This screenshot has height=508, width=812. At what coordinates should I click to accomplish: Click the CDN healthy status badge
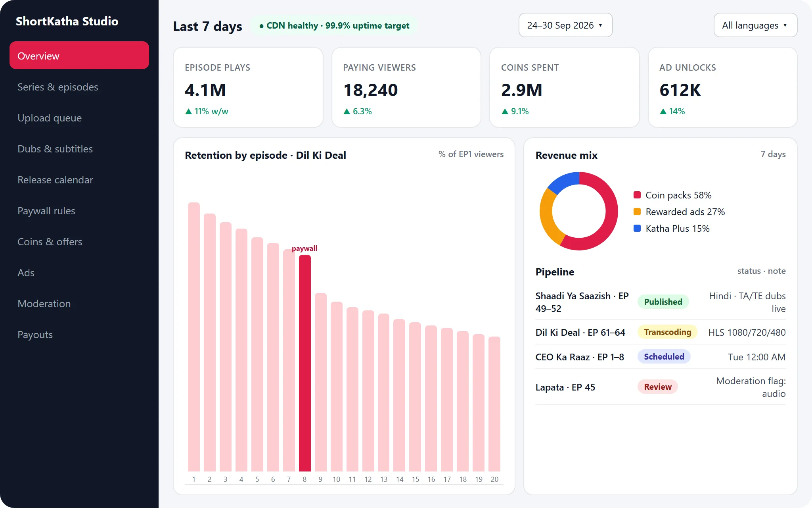tap(334, 25)
